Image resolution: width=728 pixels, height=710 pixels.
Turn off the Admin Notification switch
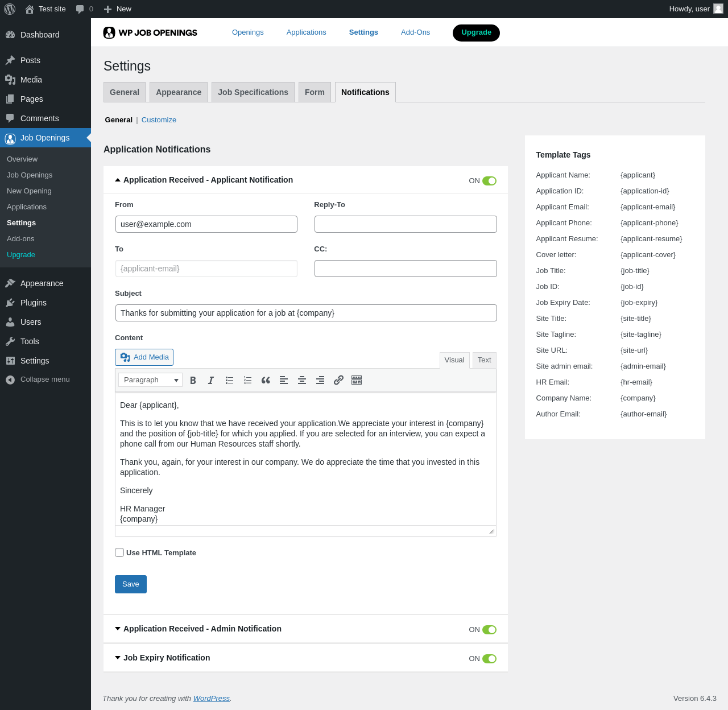pyautogui.click(x=489, y=630)
